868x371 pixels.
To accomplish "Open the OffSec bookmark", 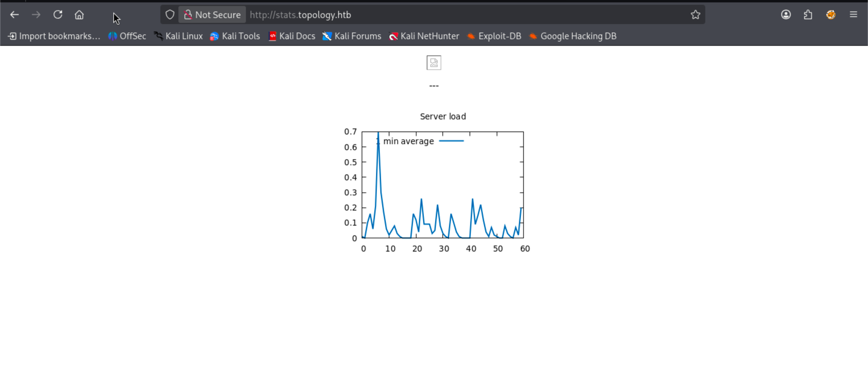I will [x=127, y=36].
